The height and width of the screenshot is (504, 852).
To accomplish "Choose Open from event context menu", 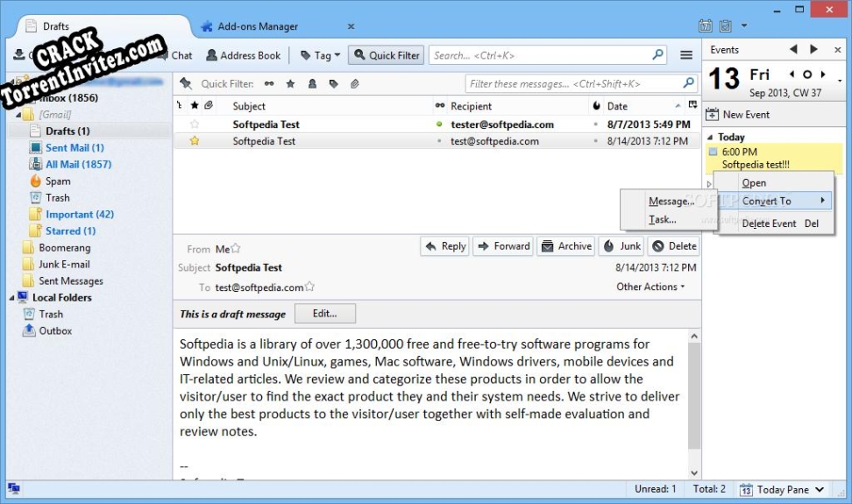I will coord(774,183).
